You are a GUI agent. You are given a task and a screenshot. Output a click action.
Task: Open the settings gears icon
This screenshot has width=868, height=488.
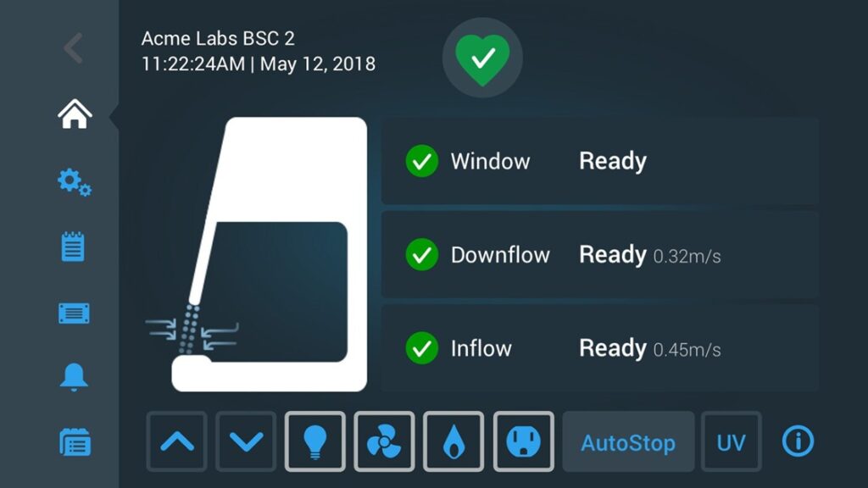75,182
